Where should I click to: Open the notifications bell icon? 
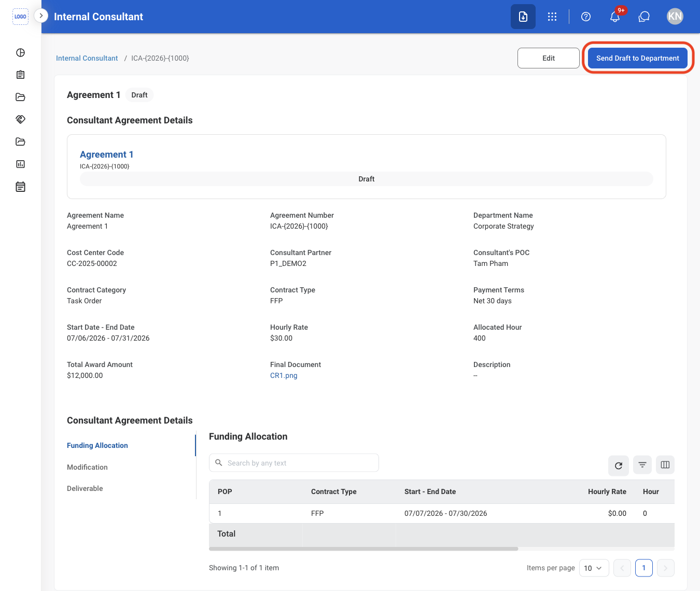tap(615, 17)
